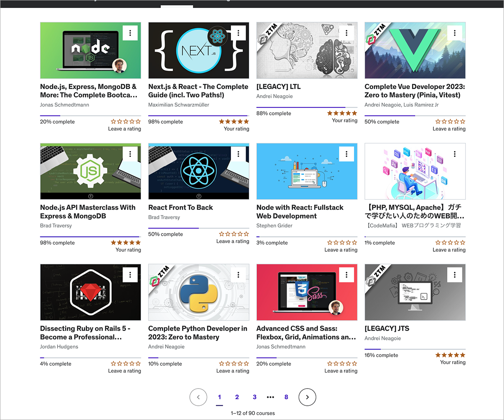Click next page arrow in pagination
Viewport: 504px width, 420px height.
(x=307, y=397)
